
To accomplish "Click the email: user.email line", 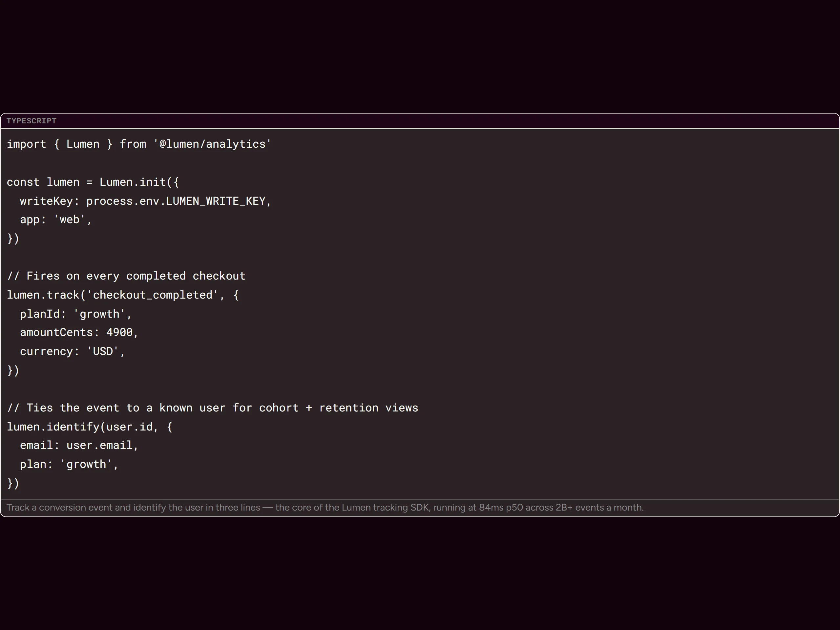I will 79,445.
